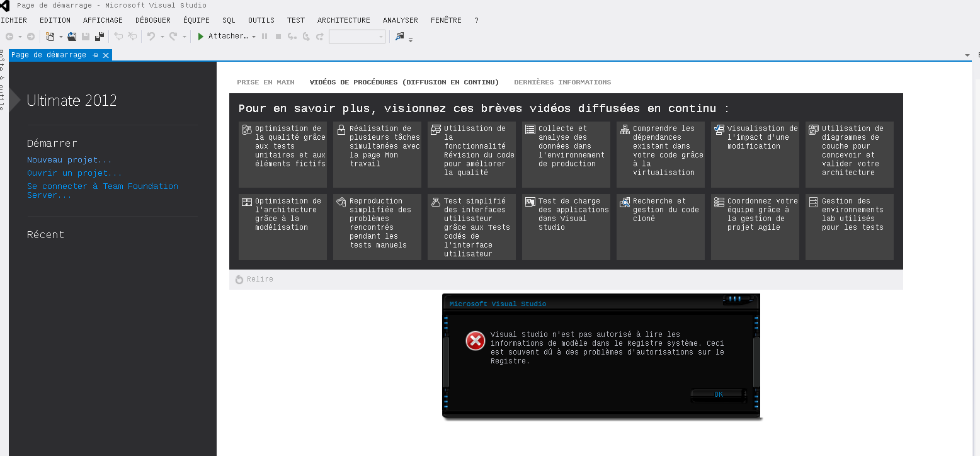Click the Step Over debug icon

306,37
